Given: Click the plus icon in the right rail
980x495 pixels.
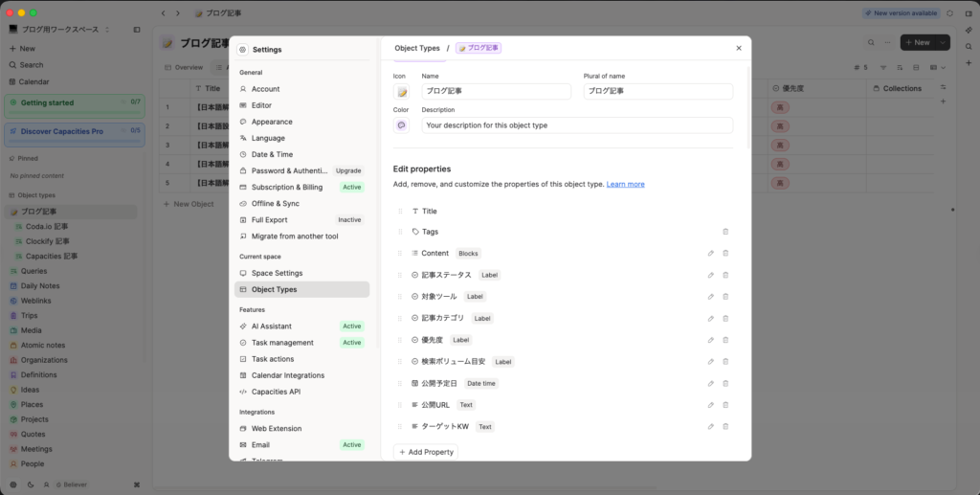Looking at the screenshot, I should 969,62.
